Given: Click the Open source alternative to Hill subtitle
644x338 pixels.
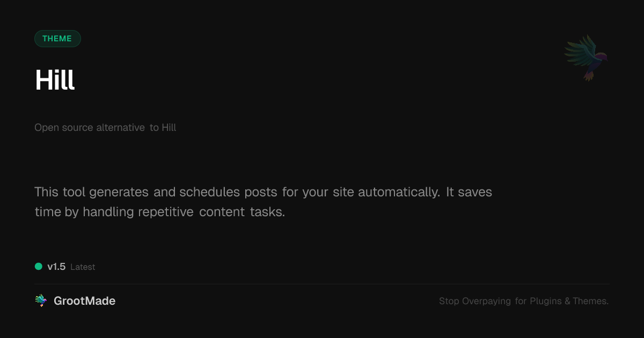Looking at the screenshot, I should click(x=105, y=128).
